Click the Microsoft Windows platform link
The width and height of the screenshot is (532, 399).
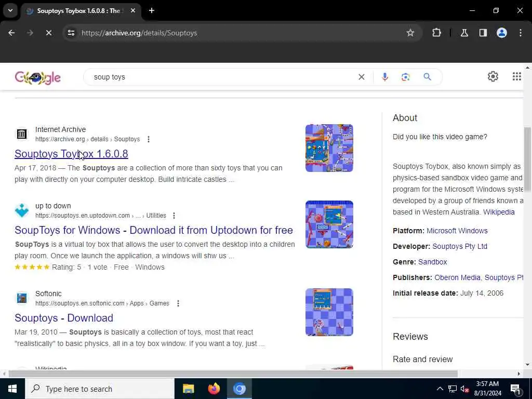[457, 231]
